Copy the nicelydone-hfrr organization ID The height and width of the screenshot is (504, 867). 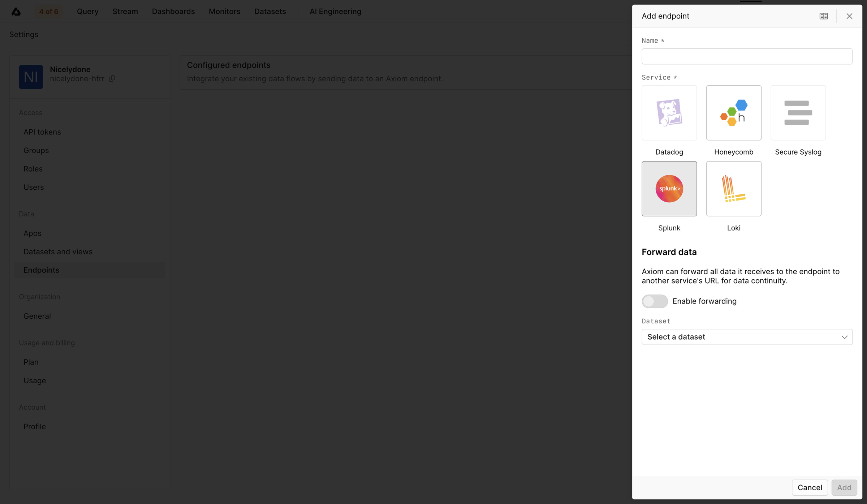click(x=112, y=78)
